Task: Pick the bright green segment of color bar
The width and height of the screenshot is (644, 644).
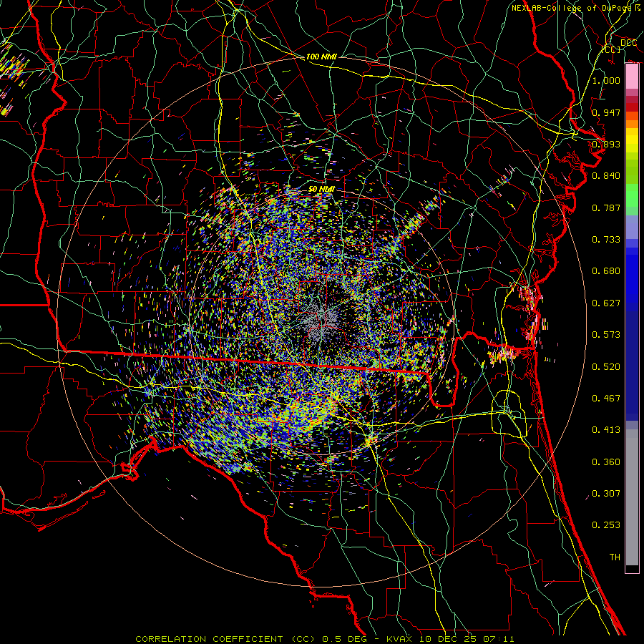Action: point(632,195)
